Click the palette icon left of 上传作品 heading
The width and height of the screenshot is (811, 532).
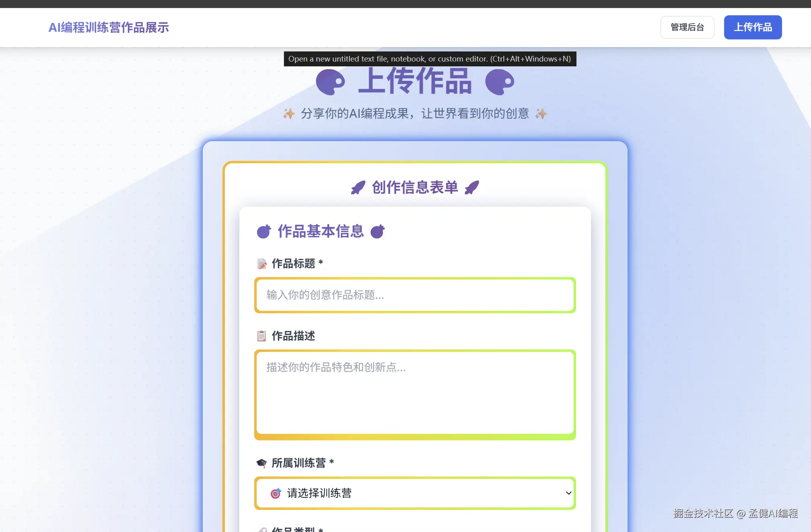pyautogui.click(x=330, y=82)
